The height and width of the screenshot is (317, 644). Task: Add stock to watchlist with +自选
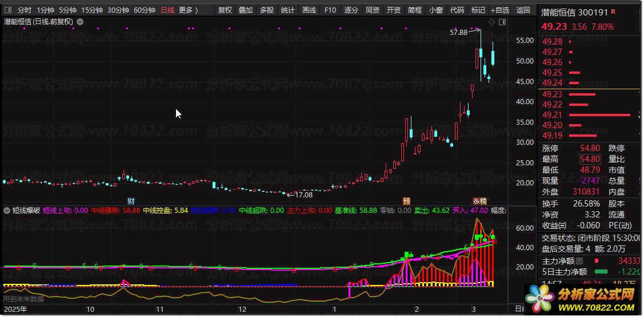[x=500, y=10]
